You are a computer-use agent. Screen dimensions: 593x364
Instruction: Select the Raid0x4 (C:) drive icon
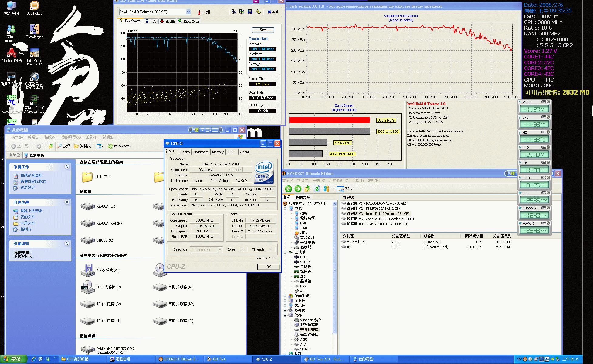click(88, 206)
